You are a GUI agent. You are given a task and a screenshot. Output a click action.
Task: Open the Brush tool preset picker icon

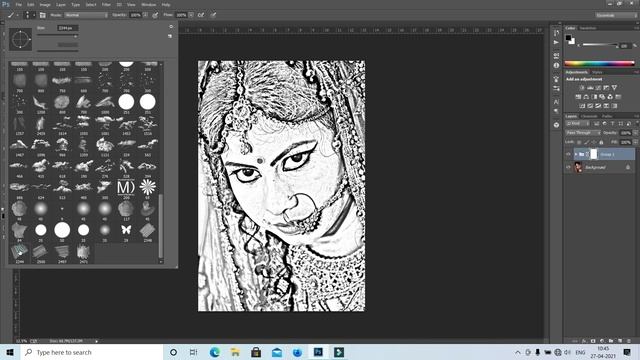point(11,15)
